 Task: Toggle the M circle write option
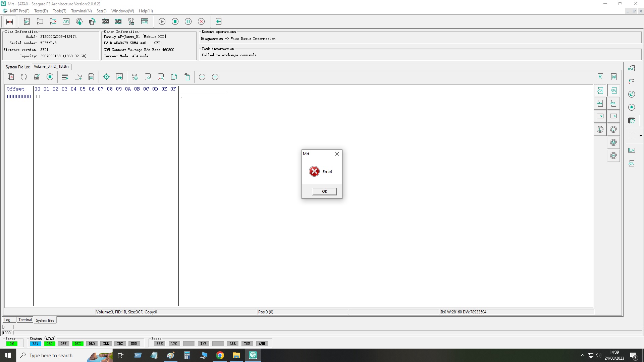(x=613, y=142)
